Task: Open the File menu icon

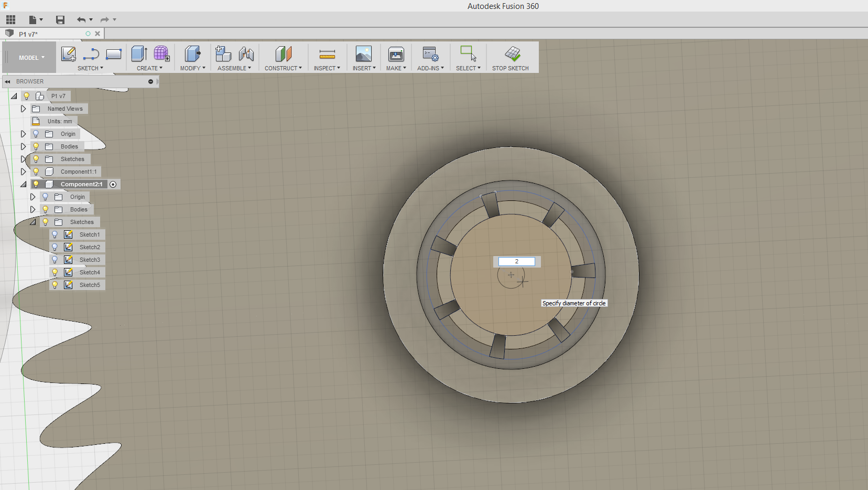Action: click(35, 20)
